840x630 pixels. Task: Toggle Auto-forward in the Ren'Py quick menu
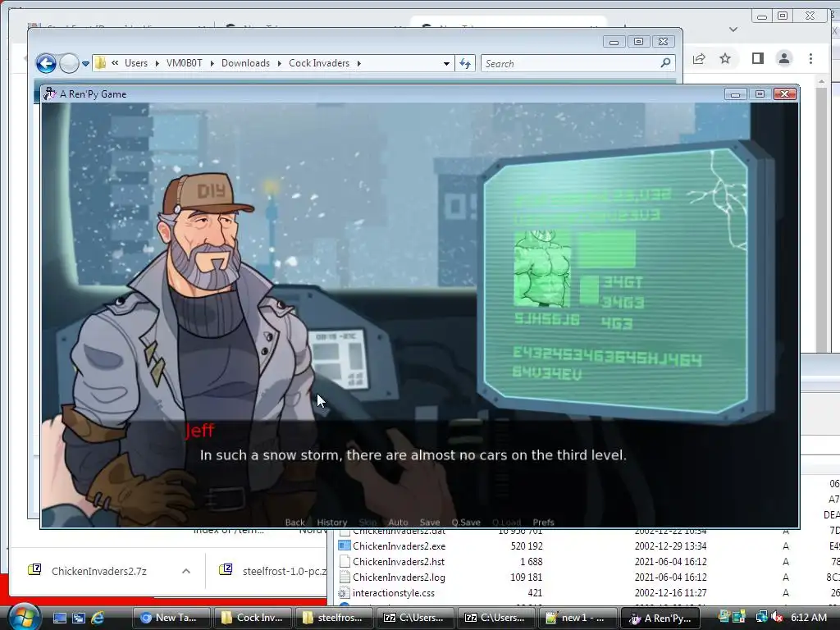point(398,523)
